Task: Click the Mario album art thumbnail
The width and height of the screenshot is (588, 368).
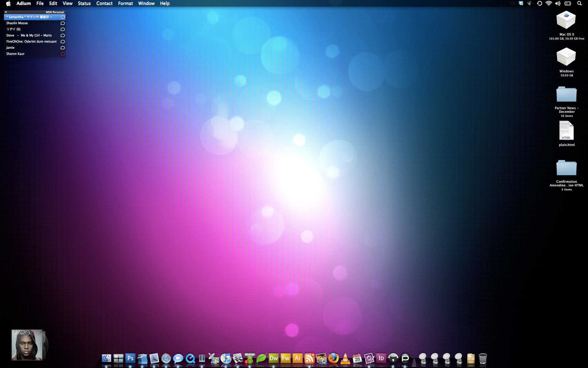Action: pyautogui.click(x=27, y=345)
